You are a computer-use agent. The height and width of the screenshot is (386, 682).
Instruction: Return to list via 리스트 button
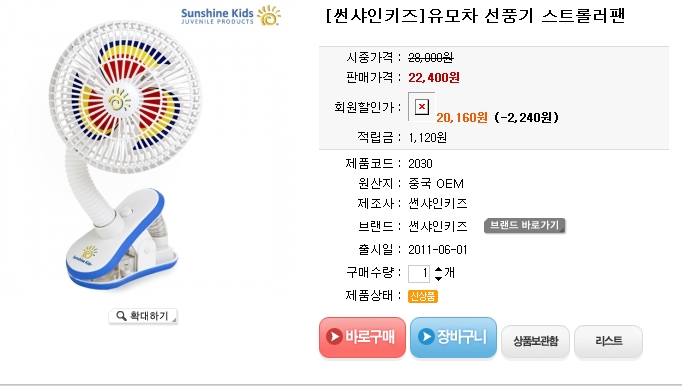608,341
